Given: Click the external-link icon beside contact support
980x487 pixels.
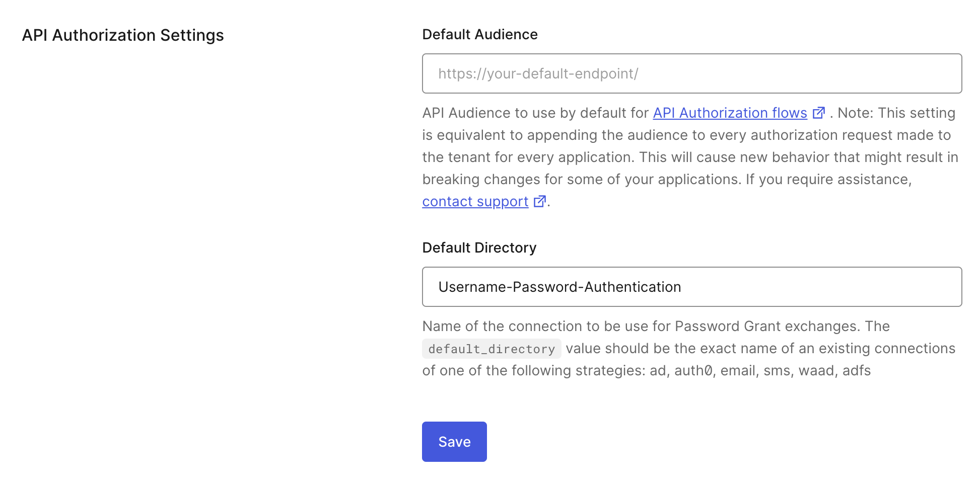Looking at the screenshot, I should [538, 201].
